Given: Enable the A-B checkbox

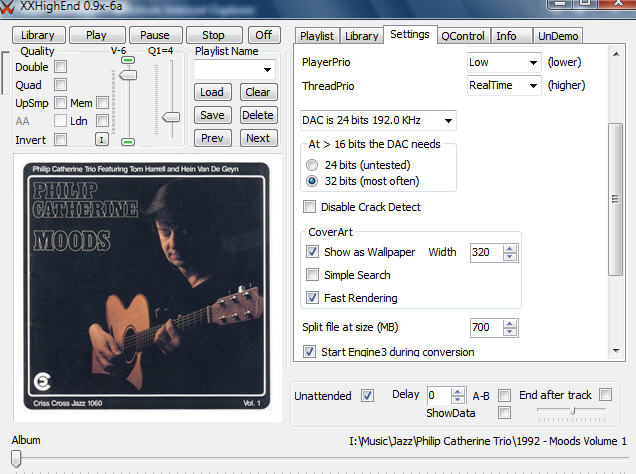Looking at the screenshot, I should point(504,395).
